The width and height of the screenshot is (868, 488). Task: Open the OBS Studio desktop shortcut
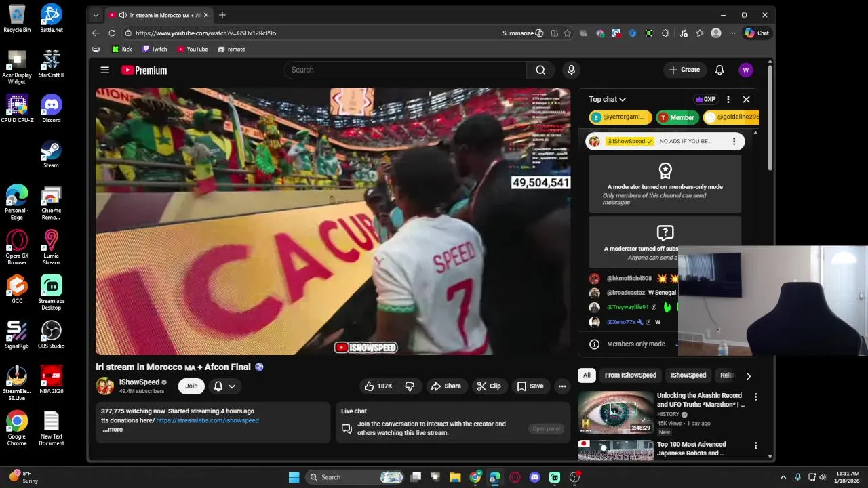click(52, 335)
